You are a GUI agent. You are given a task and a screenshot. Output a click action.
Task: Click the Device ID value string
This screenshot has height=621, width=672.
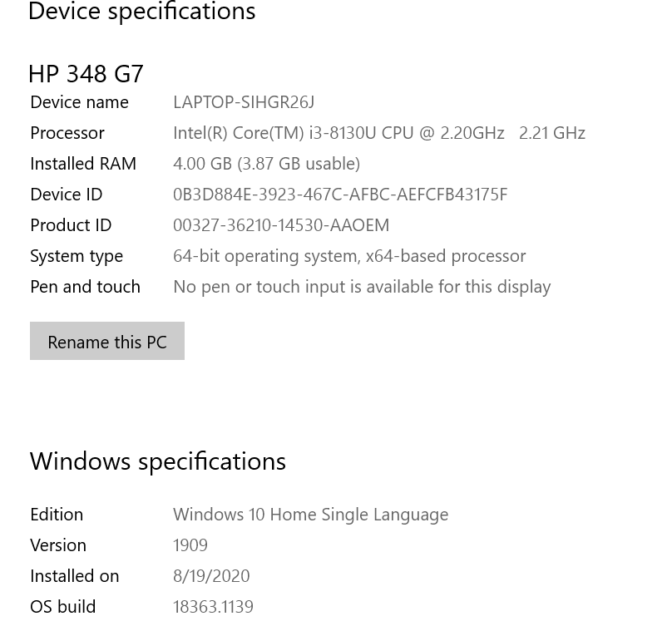coord(340,195)
